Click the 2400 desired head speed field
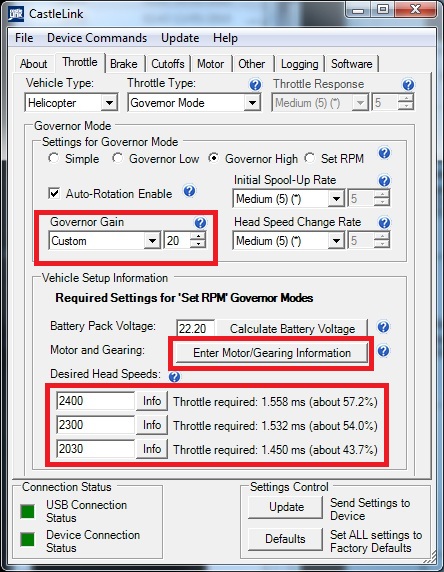 pos(96,401)
